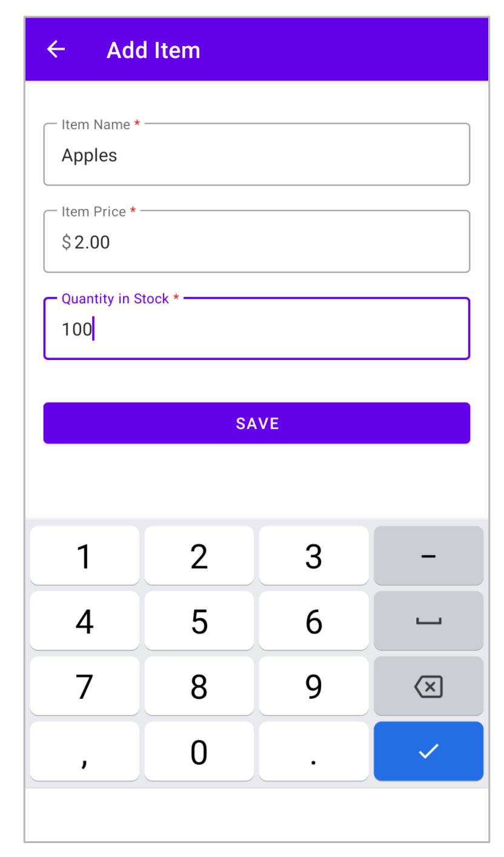Tap the number 3 key
The height and width of the screenshot is (857, 504).
(314, 555)
